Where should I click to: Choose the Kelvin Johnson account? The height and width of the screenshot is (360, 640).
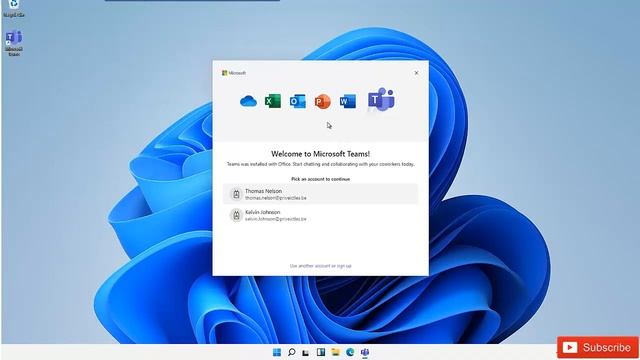coord(320,215)
